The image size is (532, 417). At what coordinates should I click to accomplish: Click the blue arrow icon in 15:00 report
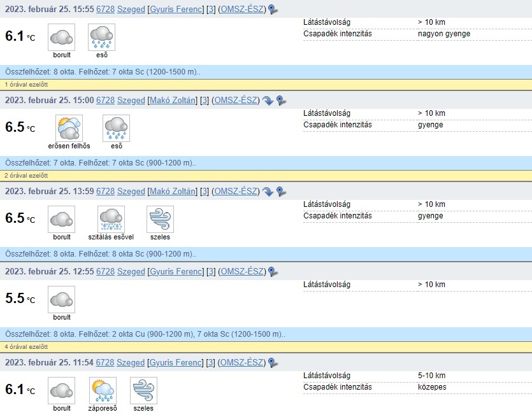click(268, 101)
